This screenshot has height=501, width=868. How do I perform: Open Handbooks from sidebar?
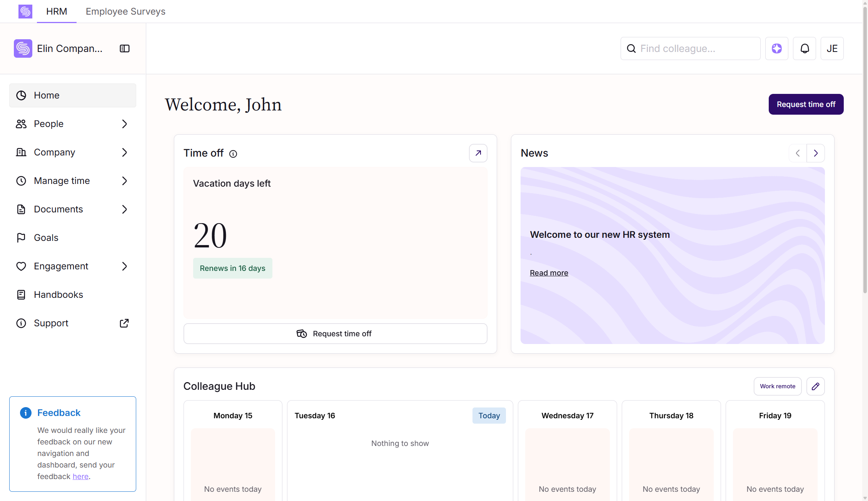click(x=58, y=295)
